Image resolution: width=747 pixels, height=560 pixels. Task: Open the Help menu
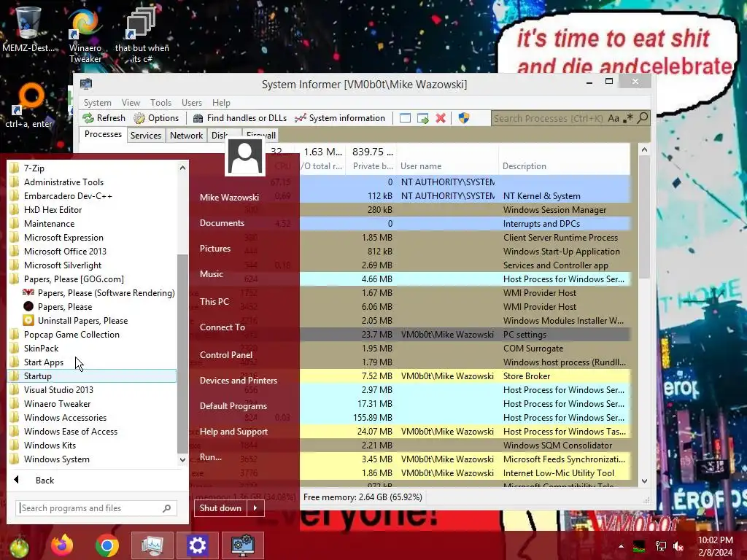coord(221,102)
